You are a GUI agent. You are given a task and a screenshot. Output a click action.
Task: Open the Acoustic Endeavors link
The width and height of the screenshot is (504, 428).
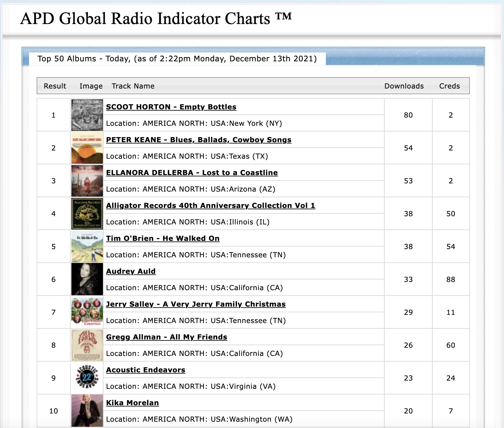tap(146, 370)
